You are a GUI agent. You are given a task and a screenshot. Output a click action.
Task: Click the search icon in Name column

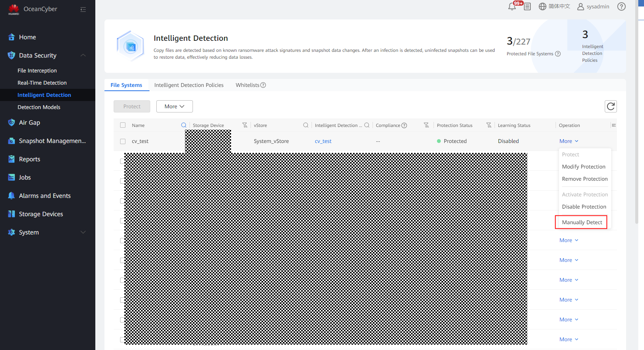(x=184, y=125)
